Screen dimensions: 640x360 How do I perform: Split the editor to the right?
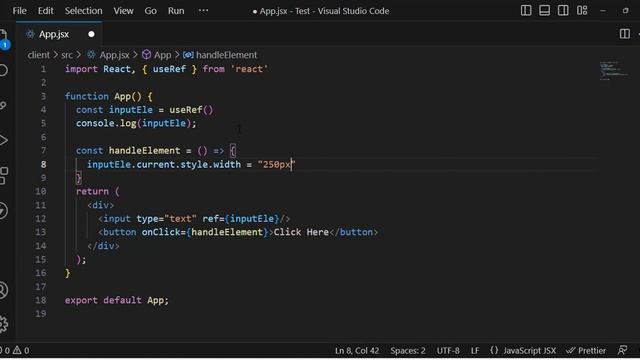point(624,34)
